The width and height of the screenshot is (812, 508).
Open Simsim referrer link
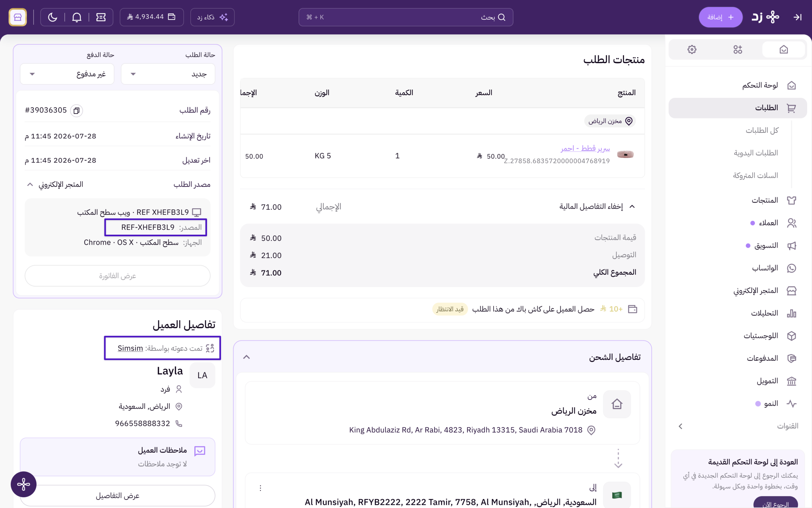click(130, 348)
